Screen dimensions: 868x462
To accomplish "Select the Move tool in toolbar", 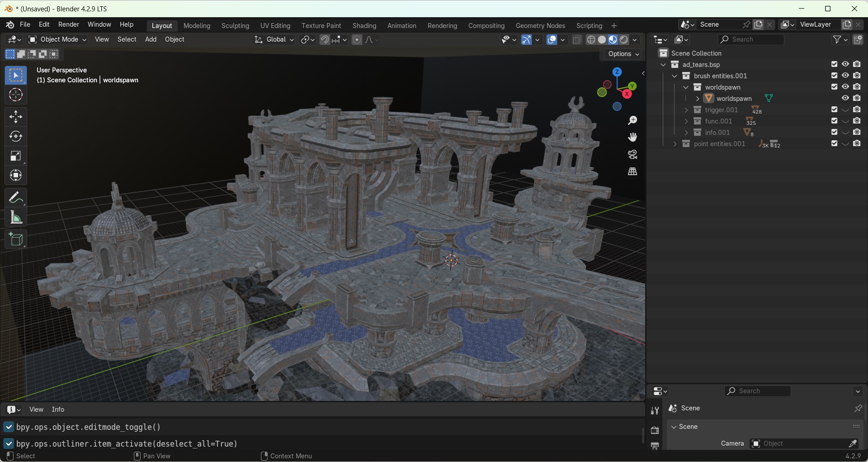I will [16, 117].
